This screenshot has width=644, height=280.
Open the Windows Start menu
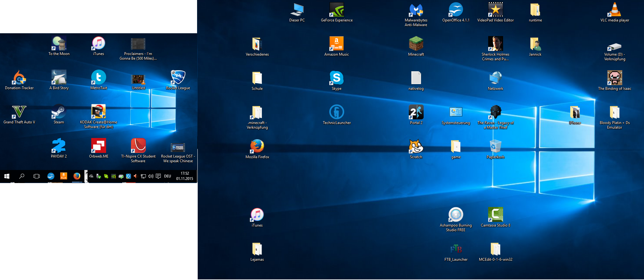click(x=7, y=176)
